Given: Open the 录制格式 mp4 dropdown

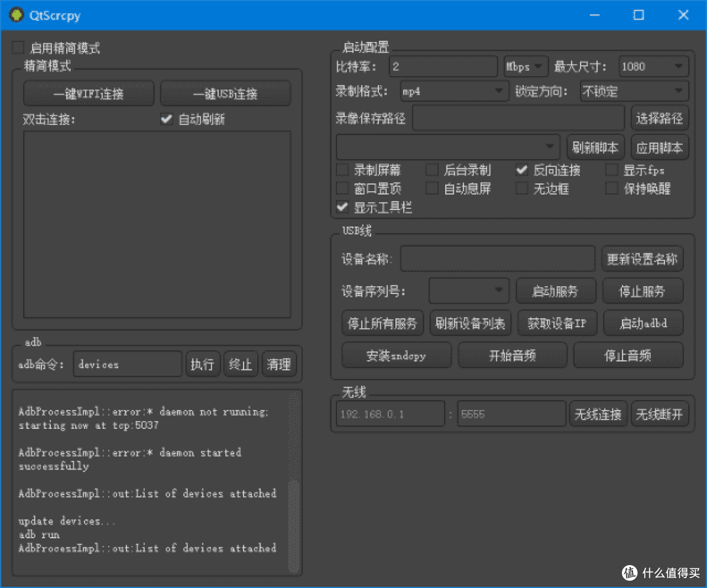Looking at the screenshot, I should [x=454, y=92].
